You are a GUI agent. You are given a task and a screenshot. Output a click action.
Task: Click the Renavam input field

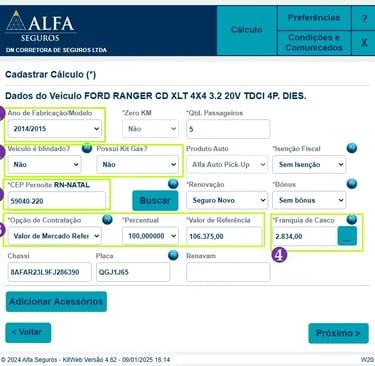tap(228, 272)
